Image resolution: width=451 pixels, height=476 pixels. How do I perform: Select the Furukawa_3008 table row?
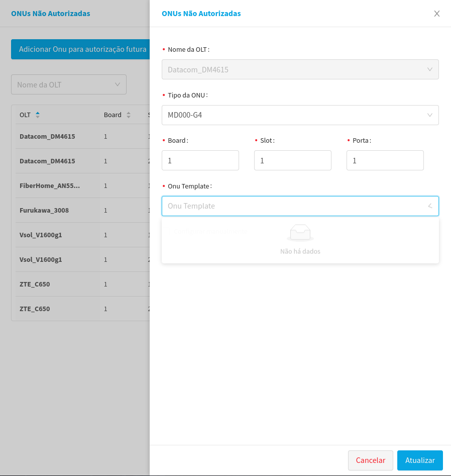pyautogui.click(x=44, y=211)
